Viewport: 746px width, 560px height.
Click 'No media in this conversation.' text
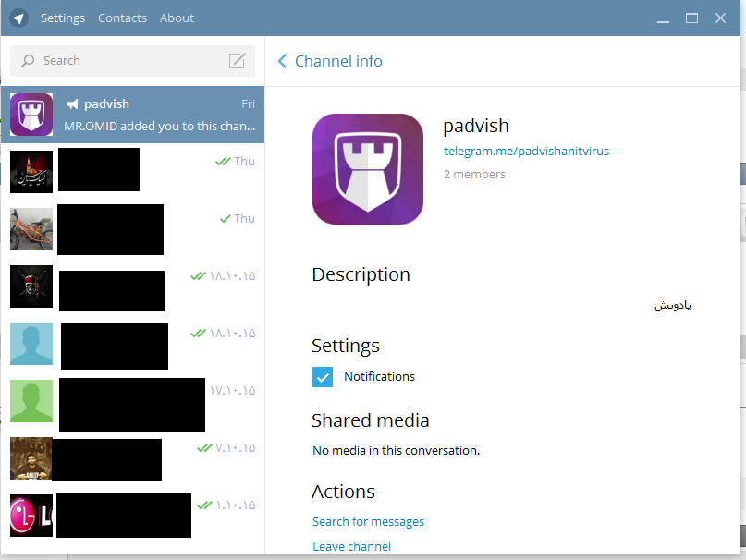[x=396, y=450]
